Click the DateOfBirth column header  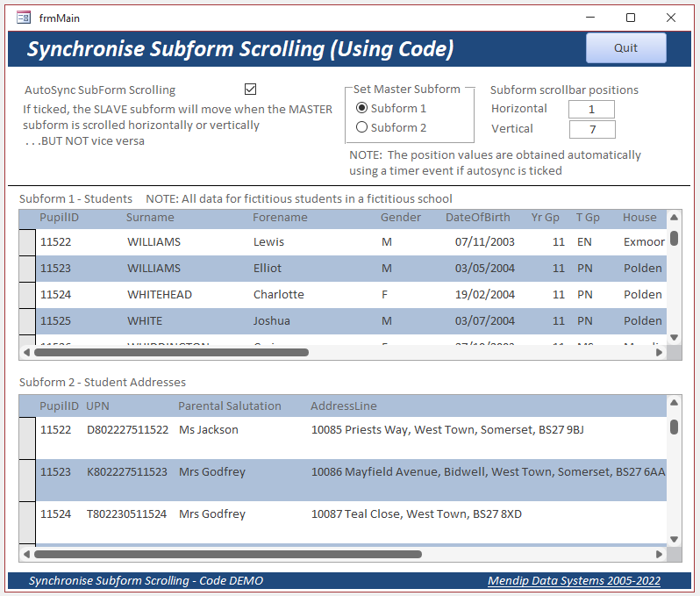click(478, 218)
